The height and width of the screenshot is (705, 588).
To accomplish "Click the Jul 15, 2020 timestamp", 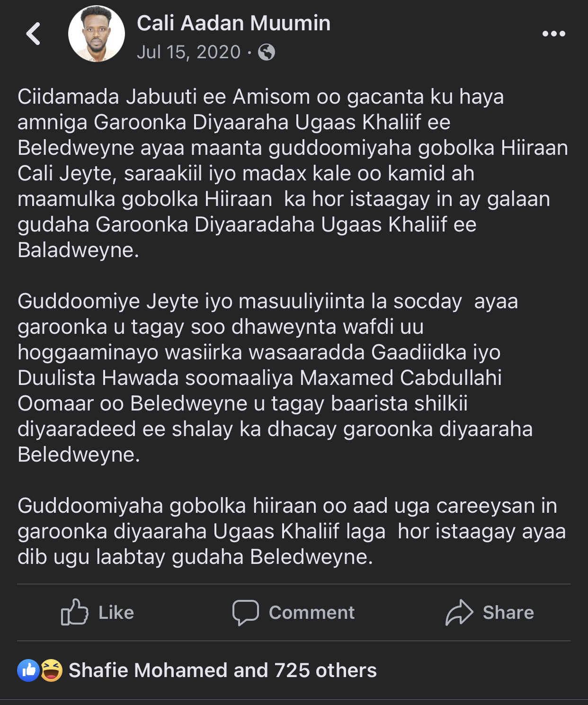I will [x=189, y=52].
